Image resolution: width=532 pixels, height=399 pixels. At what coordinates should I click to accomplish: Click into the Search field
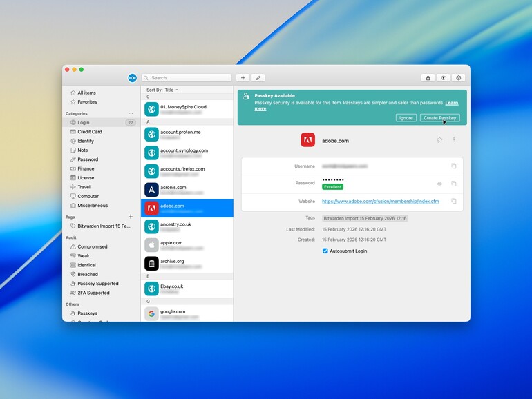pos(187,78)
